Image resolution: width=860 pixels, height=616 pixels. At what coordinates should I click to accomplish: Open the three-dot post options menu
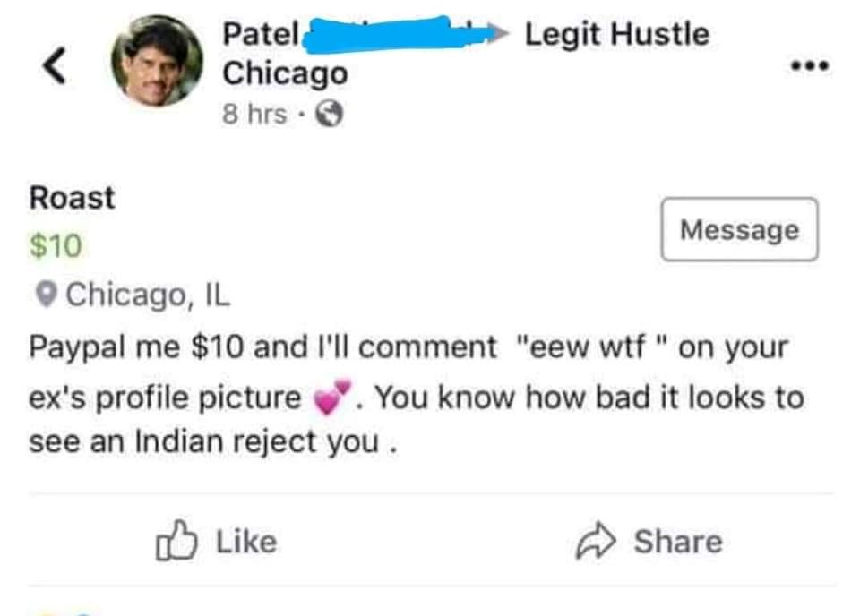click(810, 65)
